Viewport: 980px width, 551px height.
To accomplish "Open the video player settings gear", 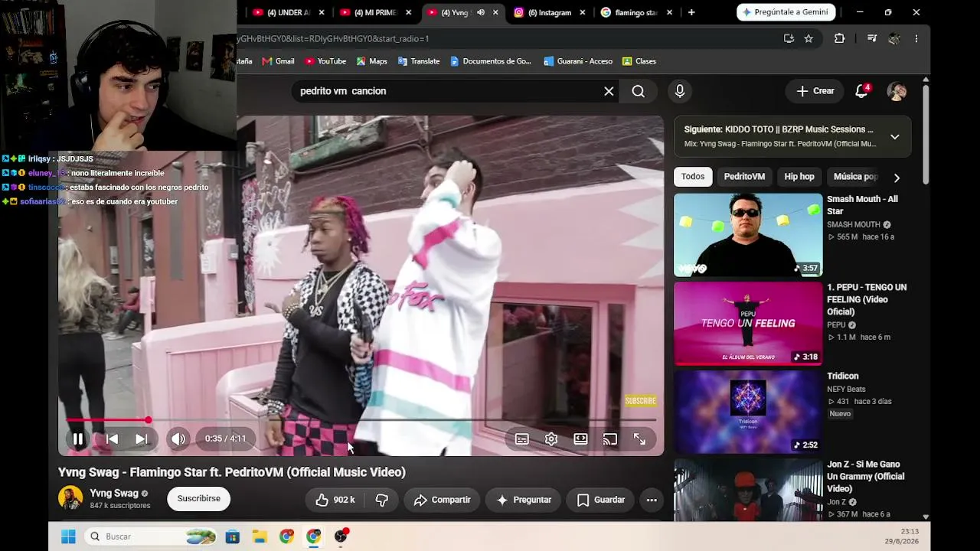I will coord(551,439).
